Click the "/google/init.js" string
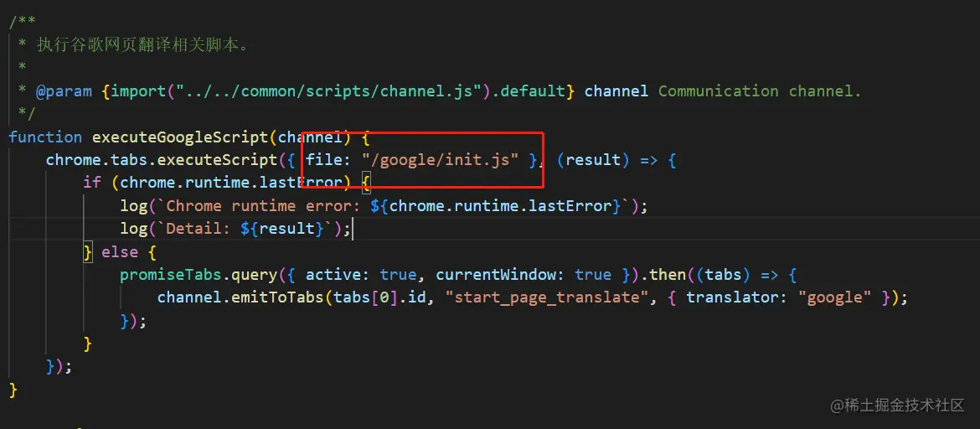Screen dimensions: 980x429 click(441, 160)
